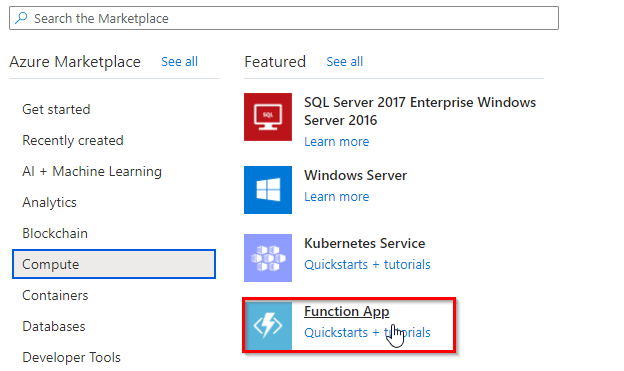The image size is (624, 371).
Task: Select the Analytics category
Action: 49,202
